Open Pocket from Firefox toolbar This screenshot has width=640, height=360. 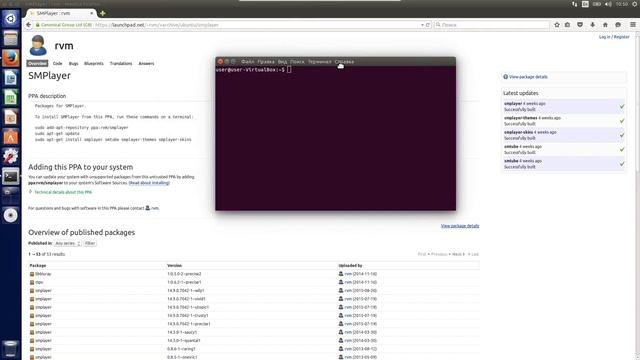click(x=580, y=25)
